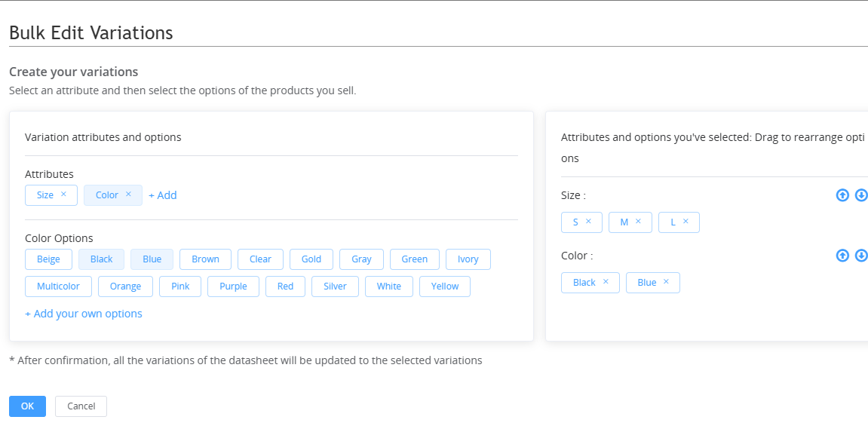Dismiss the dialog with Cancel
Image resolution: width=868 pixels, height=429 pixels.
click(81, 406)
